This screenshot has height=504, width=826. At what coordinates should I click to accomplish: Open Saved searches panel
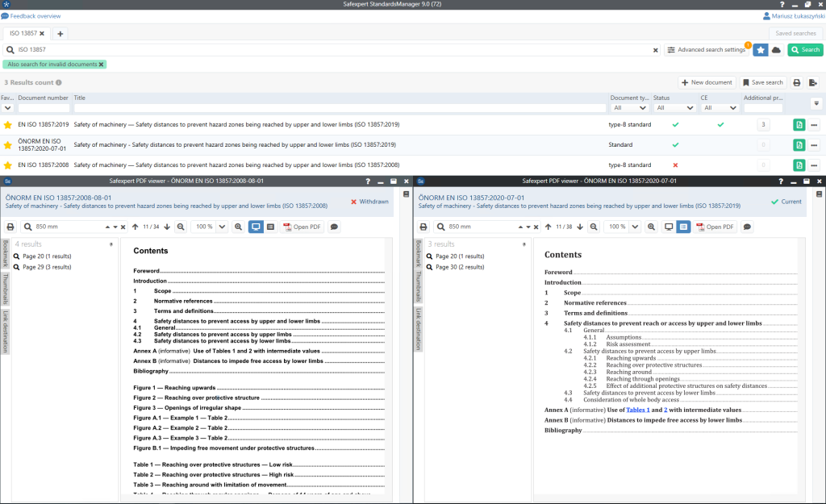point(795,33)
